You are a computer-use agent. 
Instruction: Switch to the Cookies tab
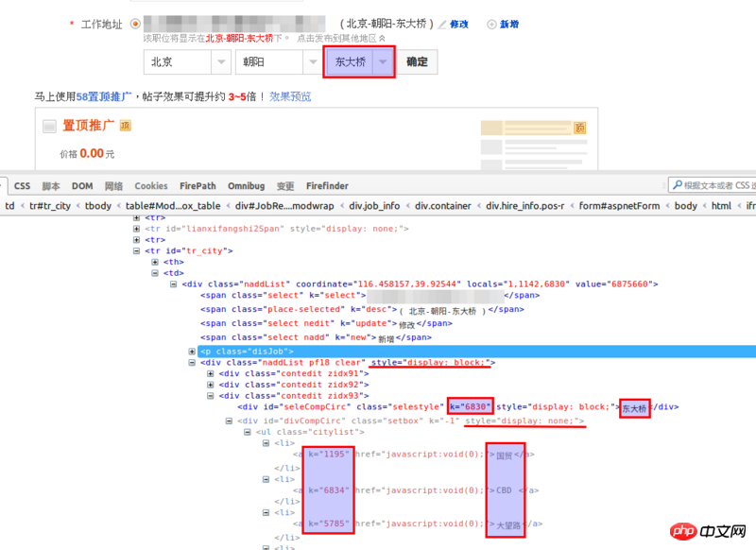(x=151, y=186)
